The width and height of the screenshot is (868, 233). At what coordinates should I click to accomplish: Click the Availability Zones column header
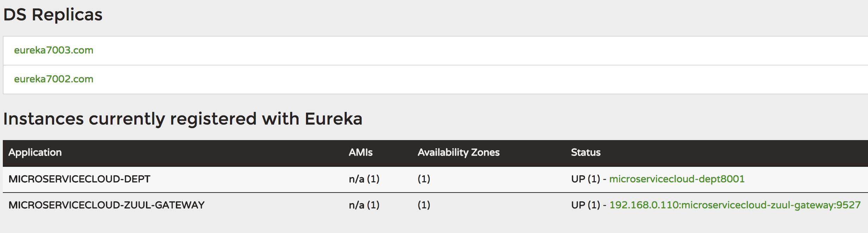pos(458,152)
